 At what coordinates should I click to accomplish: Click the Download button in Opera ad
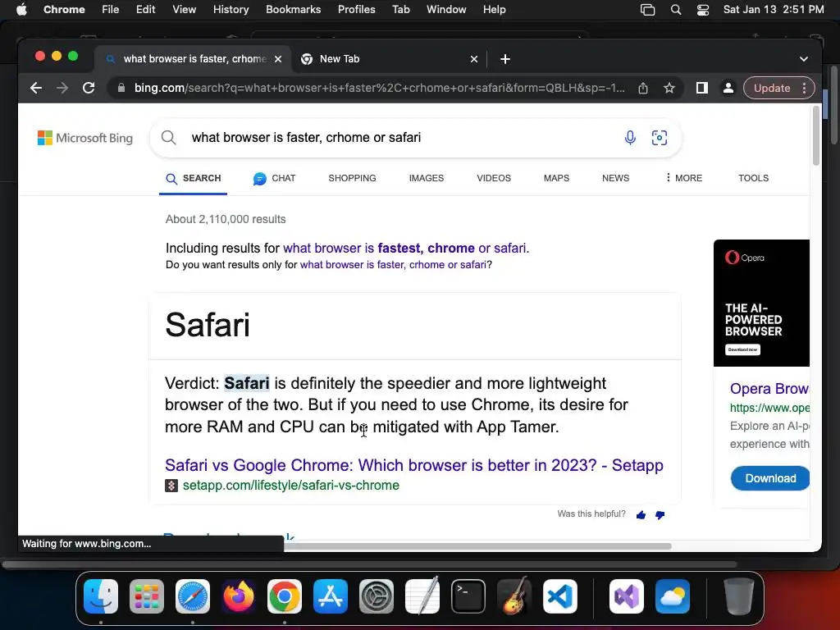pos(769,478)
